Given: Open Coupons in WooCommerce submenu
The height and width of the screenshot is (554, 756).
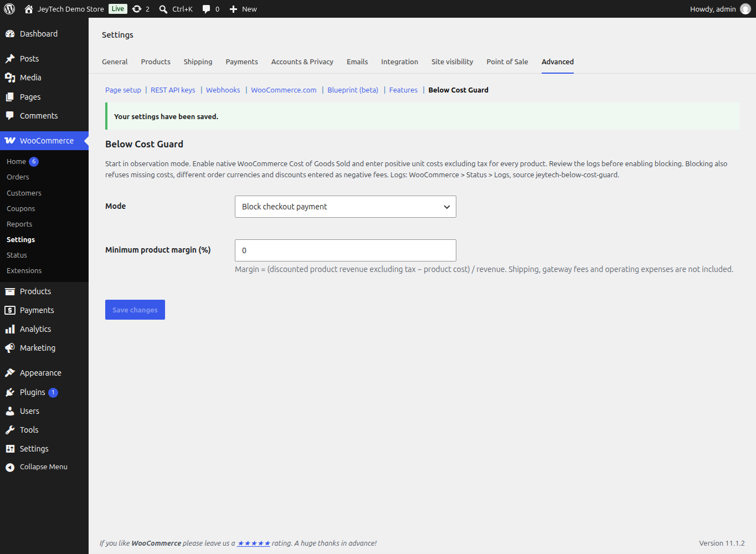Looking at the screenshot, I should coord(20,209).
